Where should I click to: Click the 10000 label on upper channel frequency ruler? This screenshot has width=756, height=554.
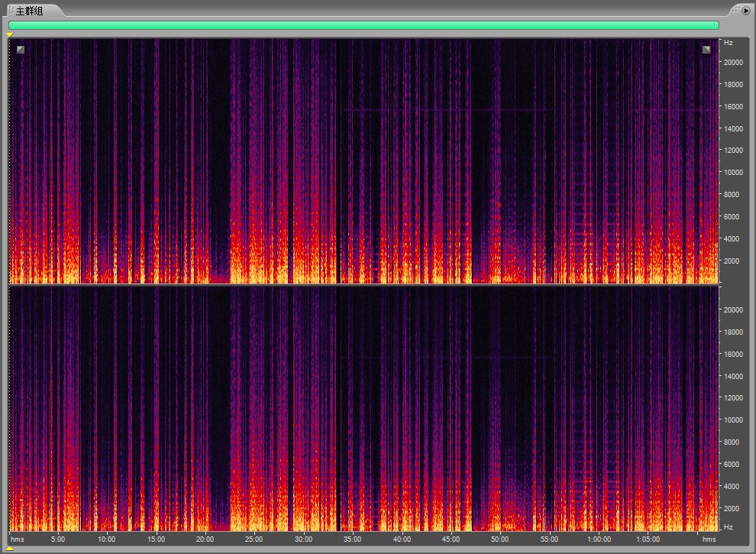tap(733, 172)
